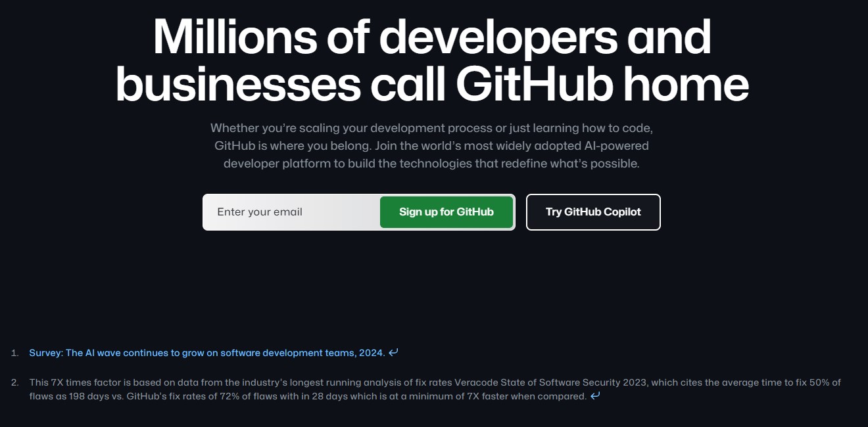The image size is (868, 427).
Task: Open the AI wave survey link
Action: click(x=206, y=353)
